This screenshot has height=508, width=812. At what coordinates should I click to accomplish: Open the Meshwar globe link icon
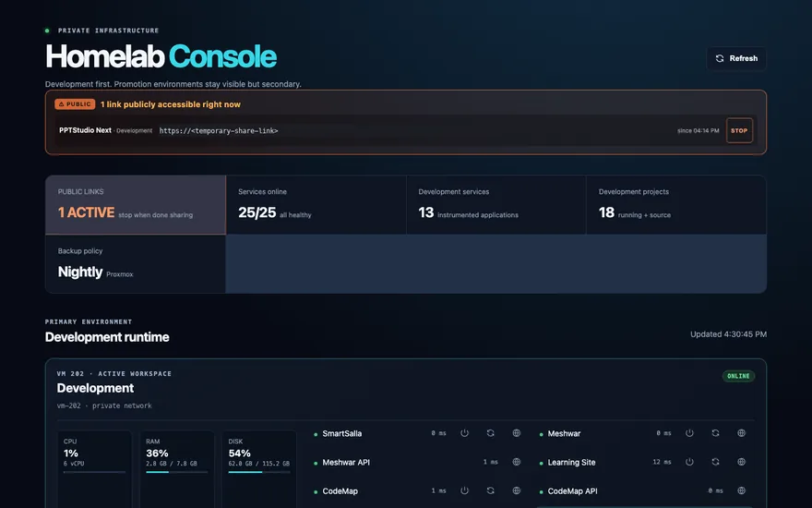(741, 433)
